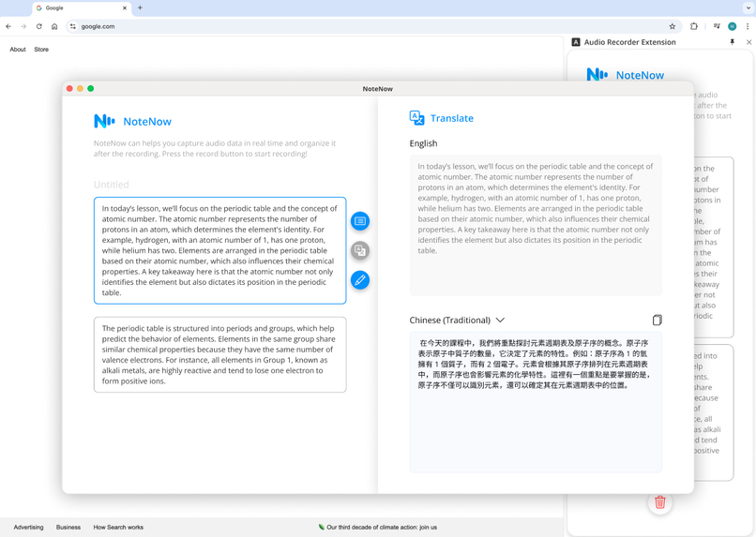756x537 pixels.
Task: Click the Chinese translated text box
Action: 536,402
